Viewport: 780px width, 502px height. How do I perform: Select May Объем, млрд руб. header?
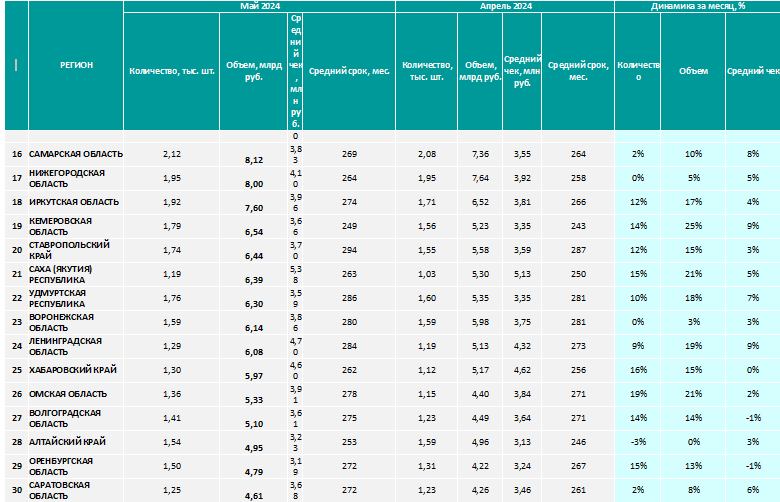[x=254, y=71]
